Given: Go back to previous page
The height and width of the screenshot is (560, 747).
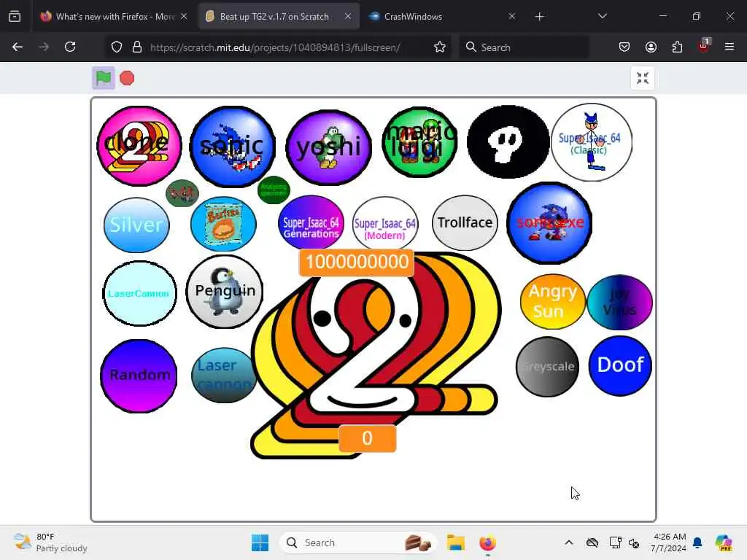Looking at the screenshot, I should tap(18, 47).
